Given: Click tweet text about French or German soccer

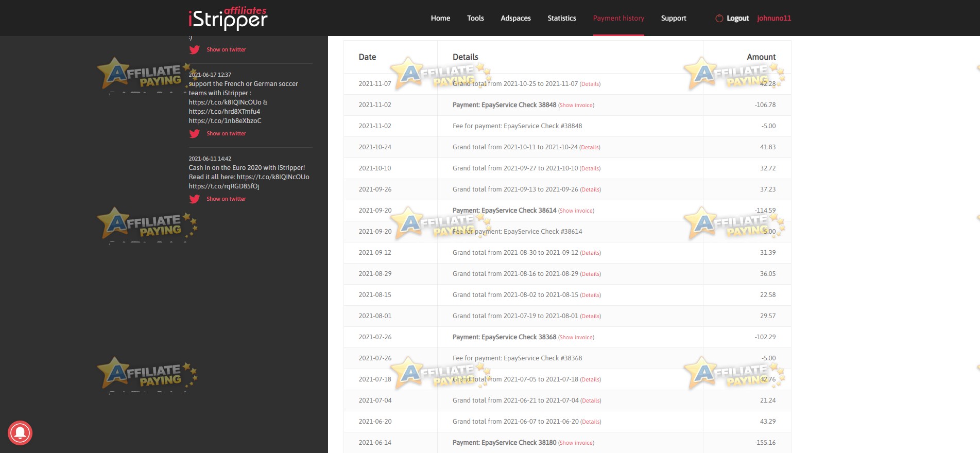Looking at the screenshot, I should (243, 102).
